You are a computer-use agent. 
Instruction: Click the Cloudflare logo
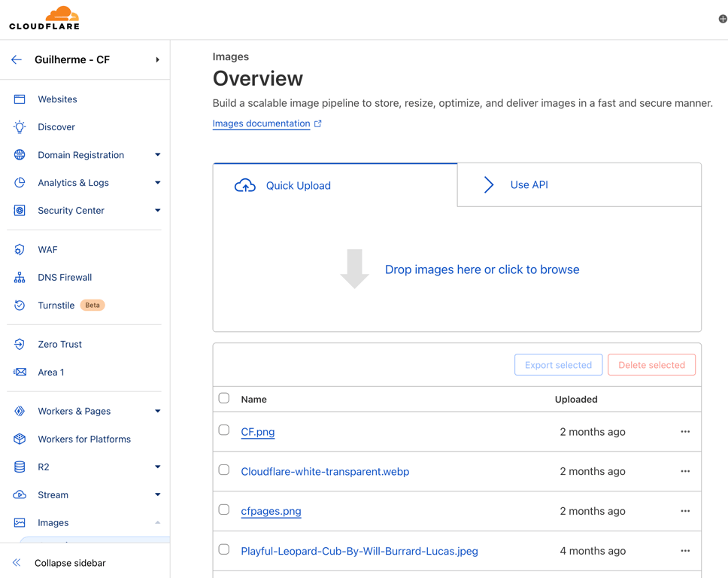coord(43,17)
